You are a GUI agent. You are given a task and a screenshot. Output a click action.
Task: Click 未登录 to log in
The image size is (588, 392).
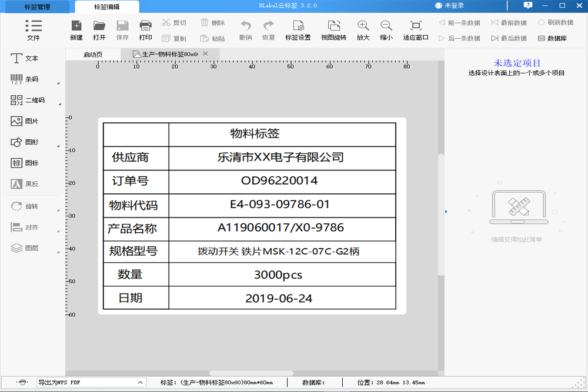click(x=450, y=5)
